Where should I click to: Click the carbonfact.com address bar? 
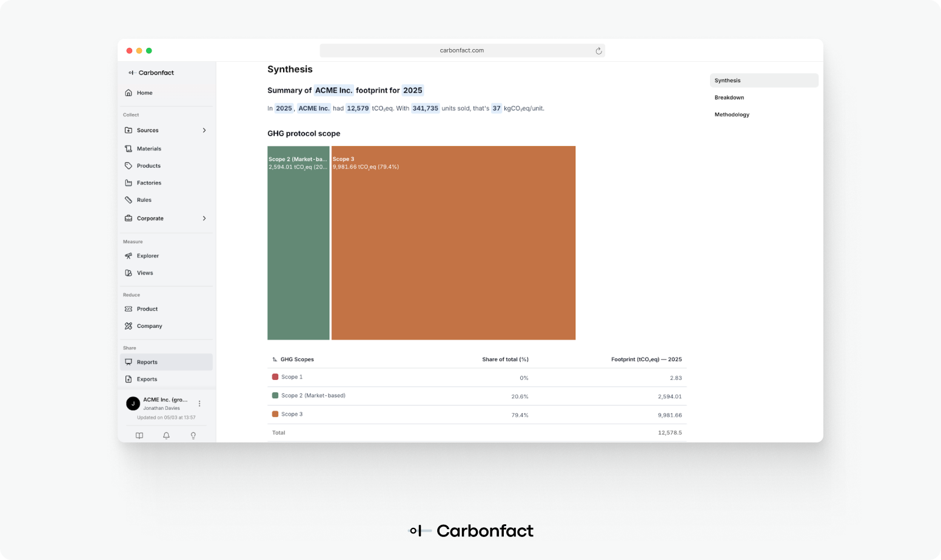click(x=462, y=50)
